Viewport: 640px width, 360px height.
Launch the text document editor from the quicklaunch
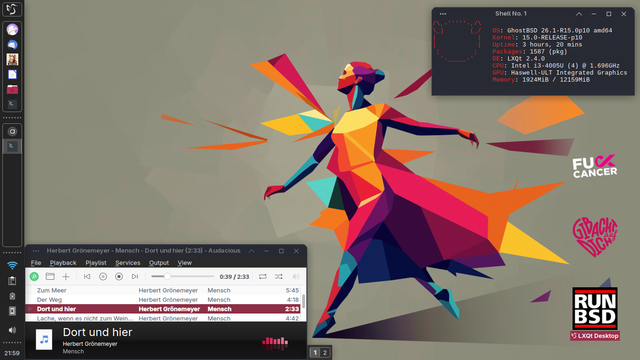(x=12, y=74)
